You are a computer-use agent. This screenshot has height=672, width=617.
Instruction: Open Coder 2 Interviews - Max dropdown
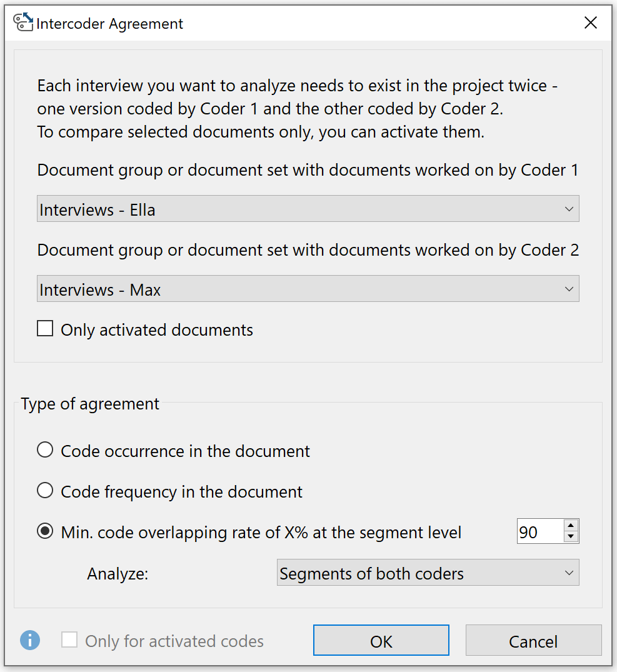point(308,288)
